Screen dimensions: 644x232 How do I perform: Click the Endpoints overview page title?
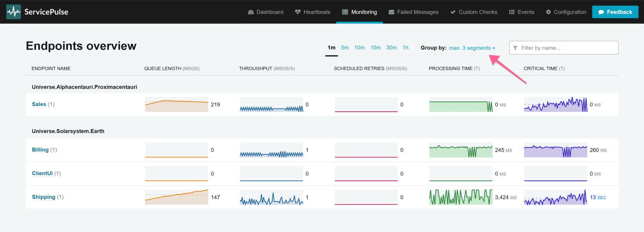click(81, 46)
